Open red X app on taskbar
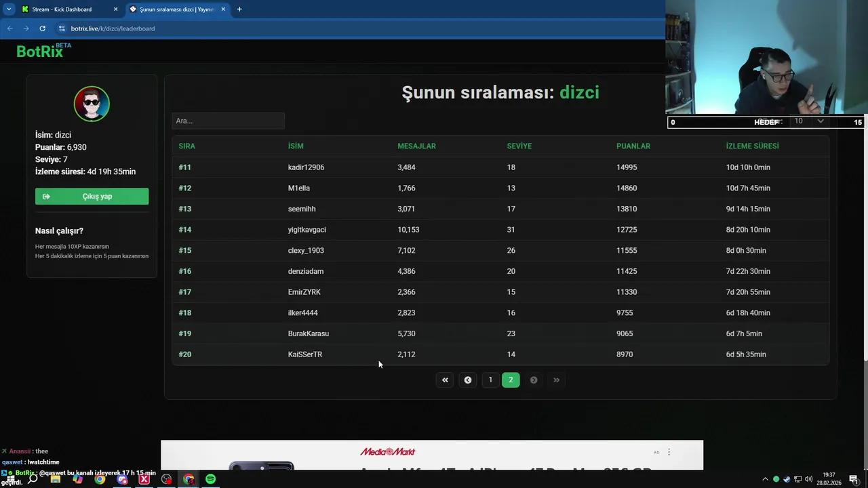 [x=144, y=479]
